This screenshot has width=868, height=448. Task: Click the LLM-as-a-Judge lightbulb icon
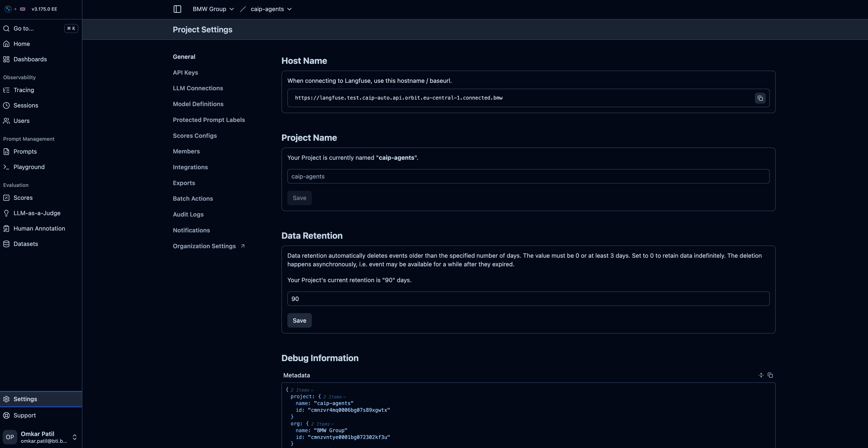(6, 213)
